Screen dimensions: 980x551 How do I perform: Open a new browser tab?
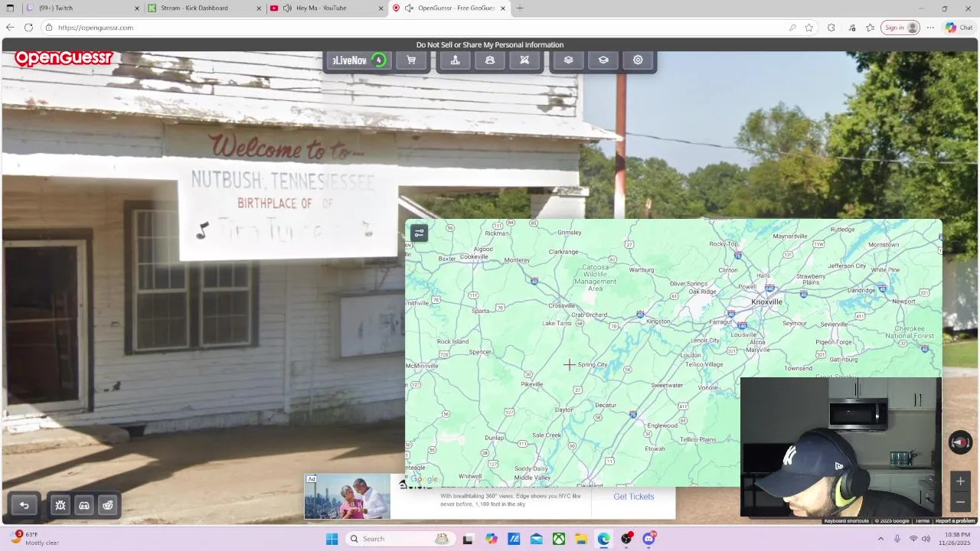click(x=520, y=8)
